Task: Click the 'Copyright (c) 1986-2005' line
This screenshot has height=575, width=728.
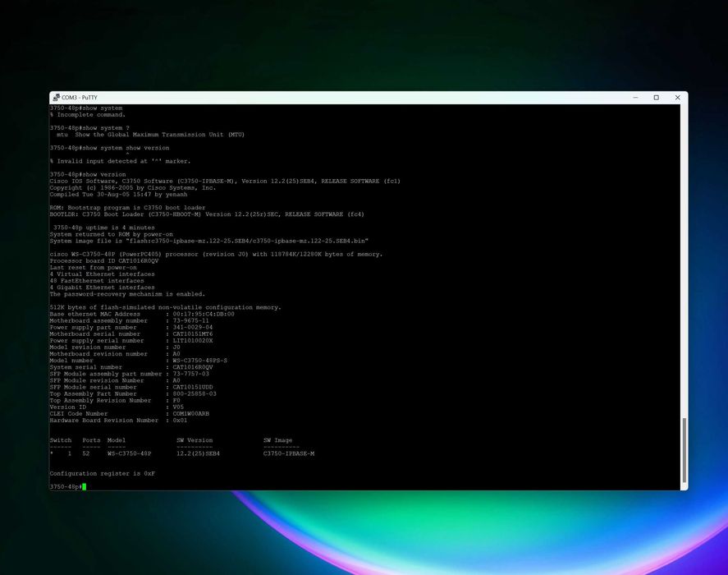Action: [133, 188]
